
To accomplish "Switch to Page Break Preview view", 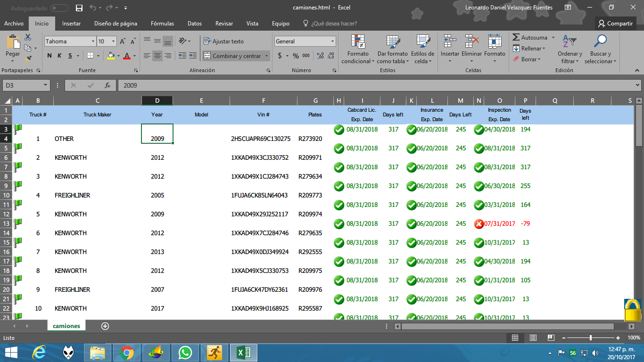I will point(551,338).
